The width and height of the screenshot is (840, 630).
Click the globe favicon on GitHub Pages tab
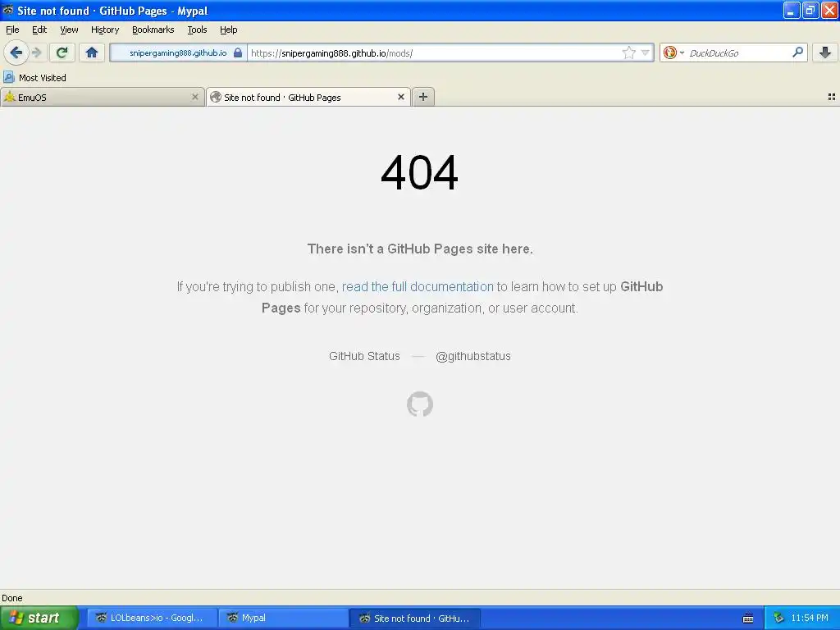216,97
